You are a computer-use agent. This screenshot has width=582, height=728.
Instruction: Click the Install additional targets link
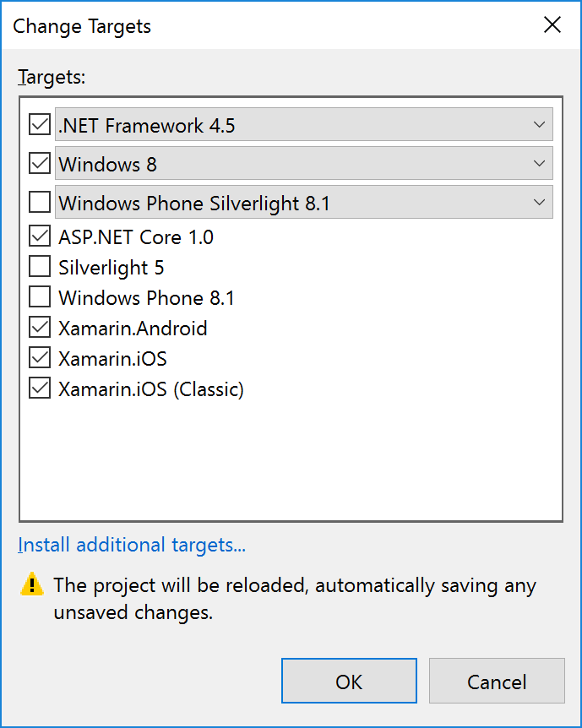[132, 546]
